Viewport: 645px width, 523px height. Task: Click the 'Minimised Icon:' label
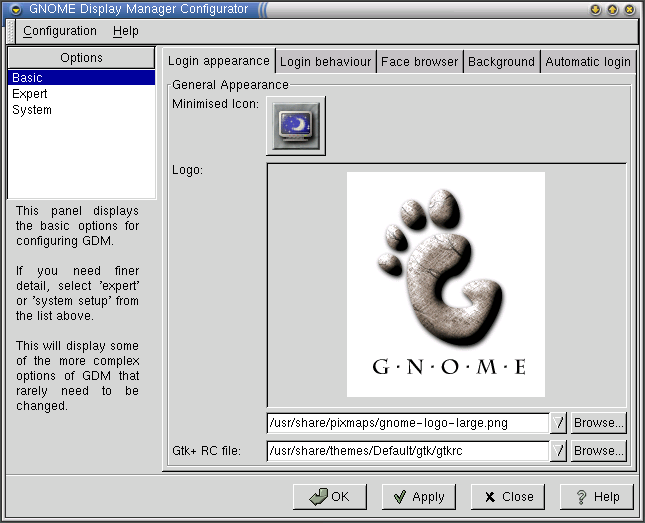coord(216,104)
